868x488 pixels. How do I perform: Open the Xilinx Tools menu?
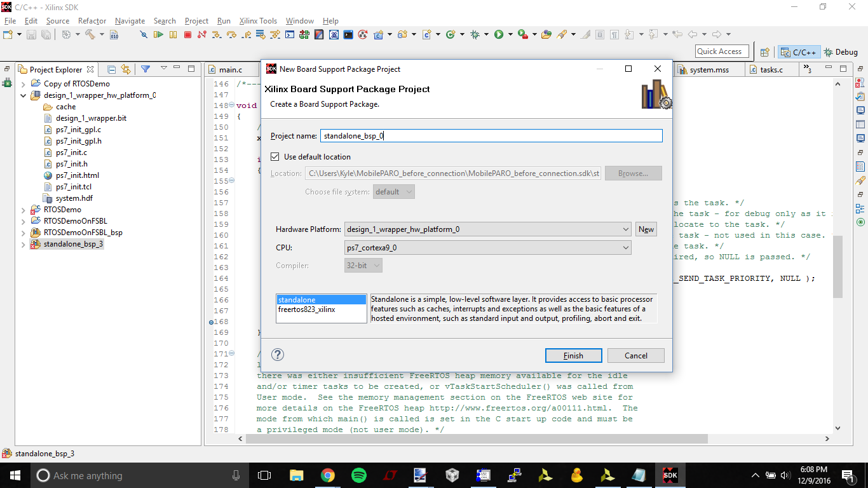(258, 21)
